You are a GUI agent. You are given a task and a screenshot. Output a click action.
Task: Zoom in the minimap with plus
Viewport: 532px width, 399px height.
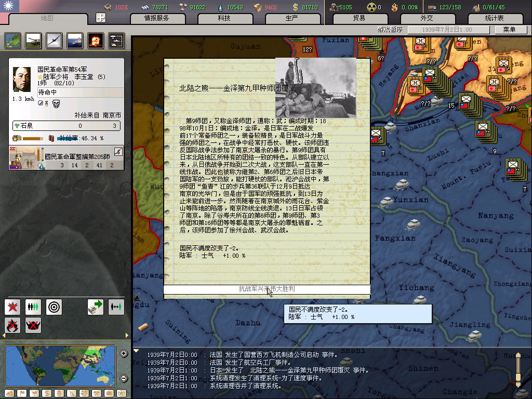(x=124, y=353)
